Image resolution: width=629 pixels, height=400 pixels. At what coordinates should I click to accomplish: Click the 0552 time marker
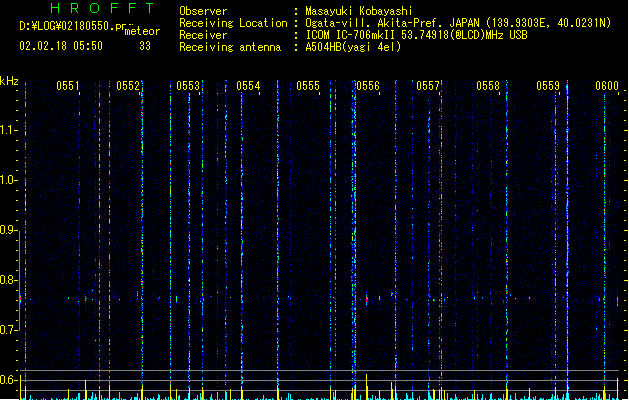[x=128, y=86]
